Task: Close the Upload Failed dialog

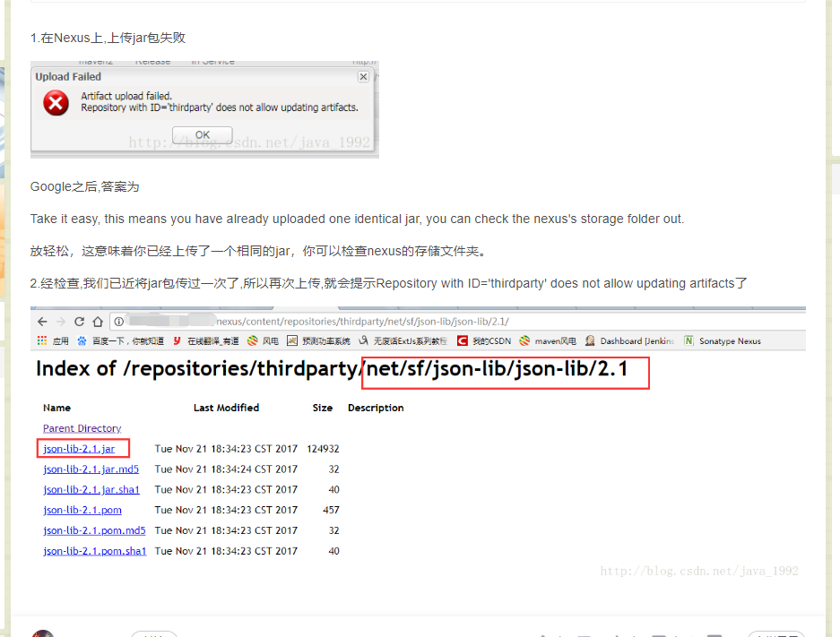Action: 363,76
